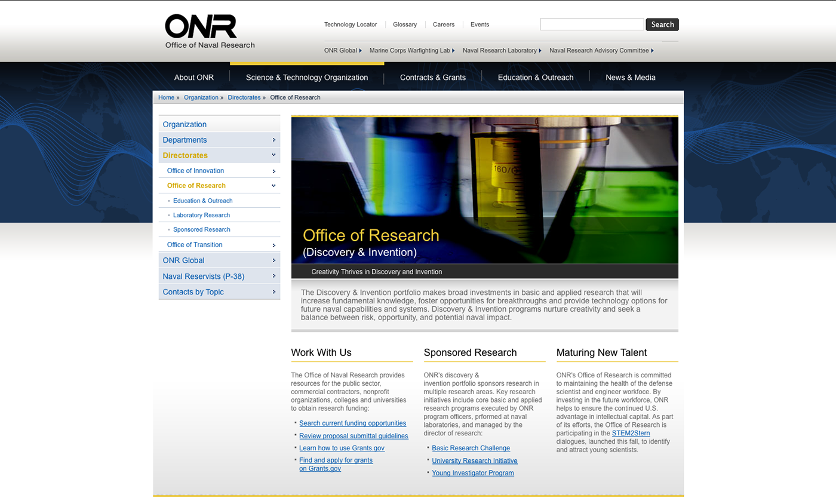Viewport: 836px width, 504px height.
Task: Open Contracts & Grants menu
Action: tap(433, 77)
